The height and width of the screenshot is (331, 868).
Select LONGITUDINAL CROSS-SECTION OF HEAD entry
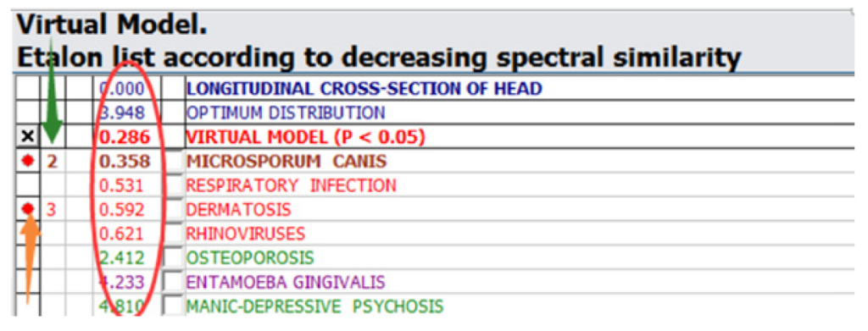point(364,88)
